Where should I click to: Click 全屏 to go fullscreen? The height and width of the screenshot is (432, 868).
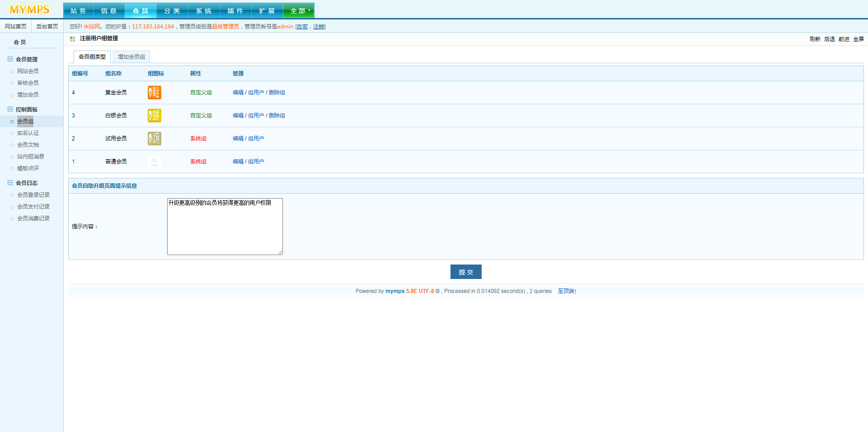[x=858, y=39]
